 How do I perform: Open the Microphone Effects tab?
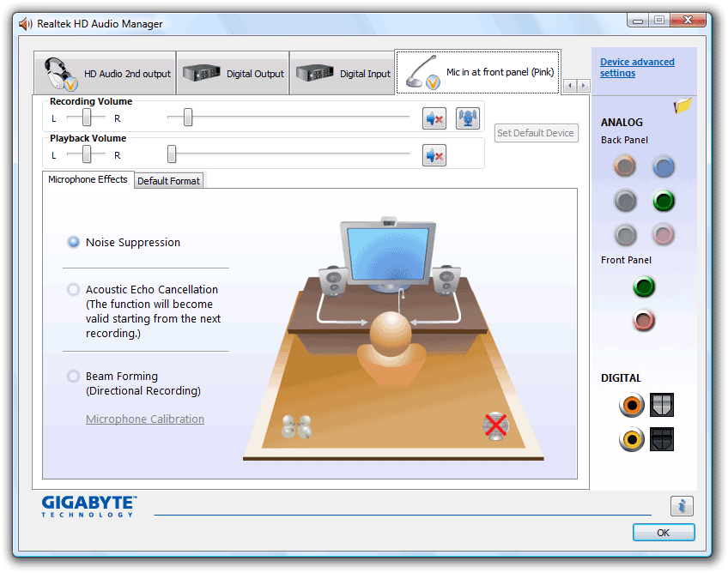coord(88,179)
